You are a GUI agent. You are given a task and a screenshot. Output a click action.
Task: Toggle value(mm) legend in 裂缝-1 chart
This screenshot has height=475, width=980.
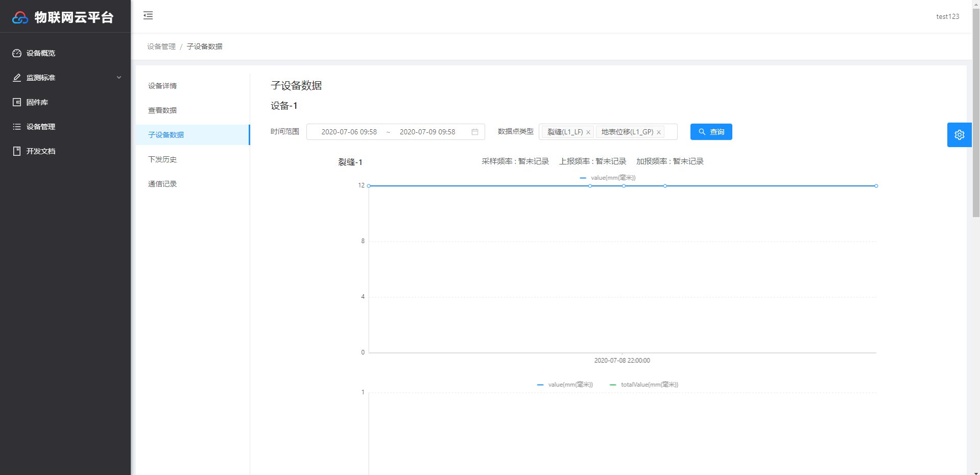[608, 178]
